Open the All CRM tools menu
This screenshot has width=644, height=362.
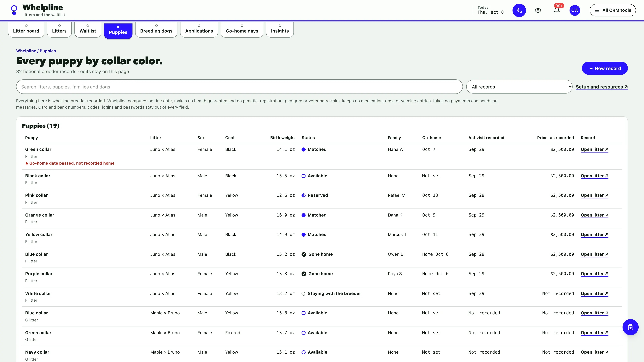(x=612, y=10)
